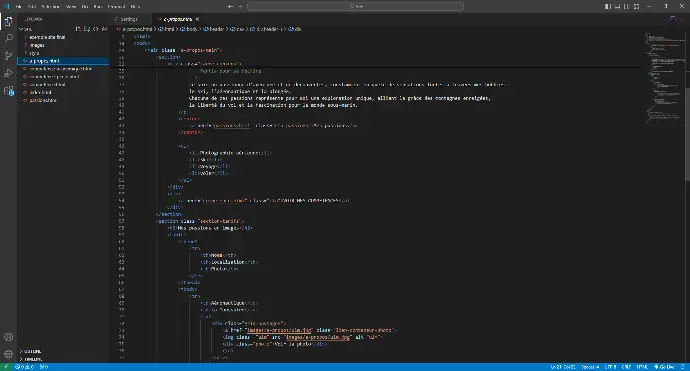
Task: Click the body breadcrumb segment
Action: click(189, 29)
